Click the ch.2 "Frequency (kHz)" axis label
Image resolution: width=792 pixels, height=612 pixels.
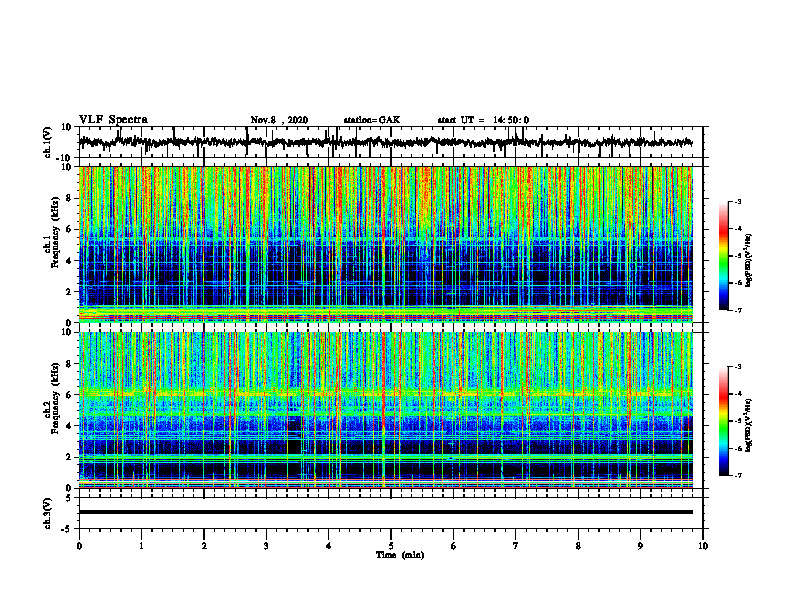56,398
